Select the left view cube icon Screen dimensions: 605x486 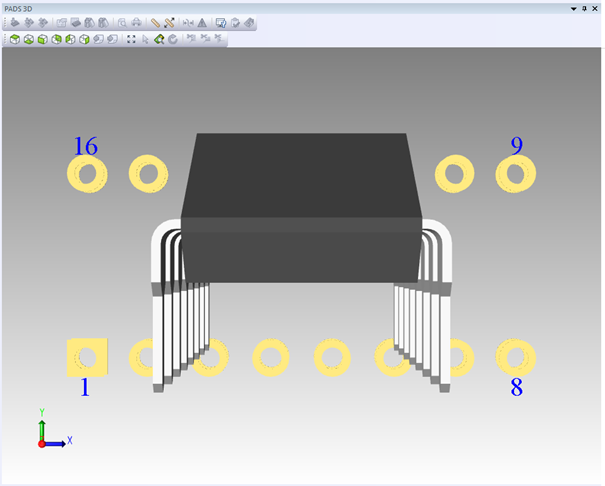point(70,39)
